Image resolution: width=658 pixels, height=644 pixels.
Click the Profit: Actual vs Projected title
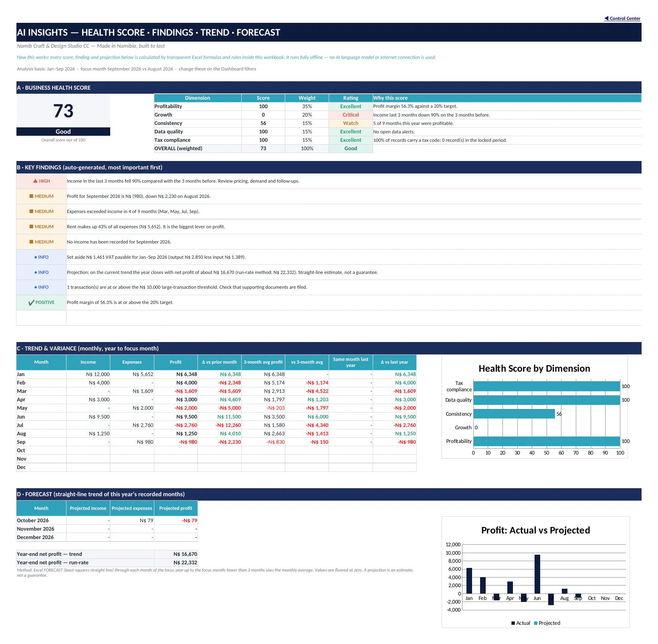tap(535, 530)
